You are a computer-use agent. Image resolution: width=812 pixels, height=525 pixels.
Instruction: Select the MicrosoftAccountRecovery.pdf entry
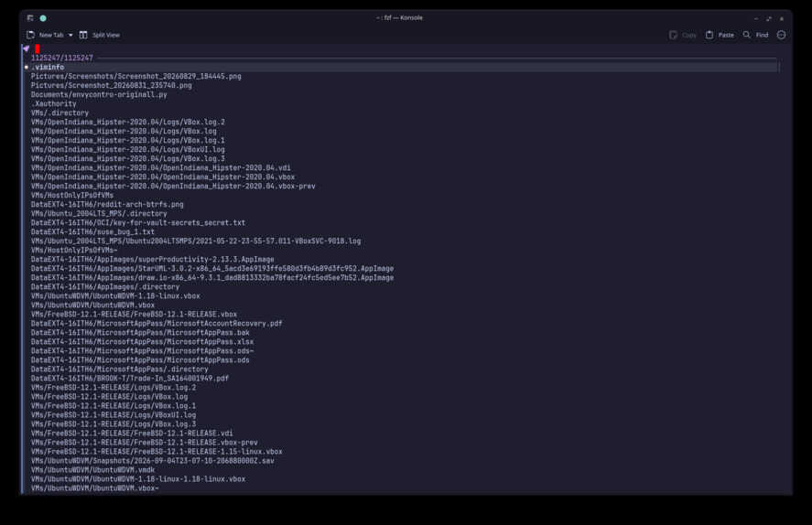pos(157,323)
